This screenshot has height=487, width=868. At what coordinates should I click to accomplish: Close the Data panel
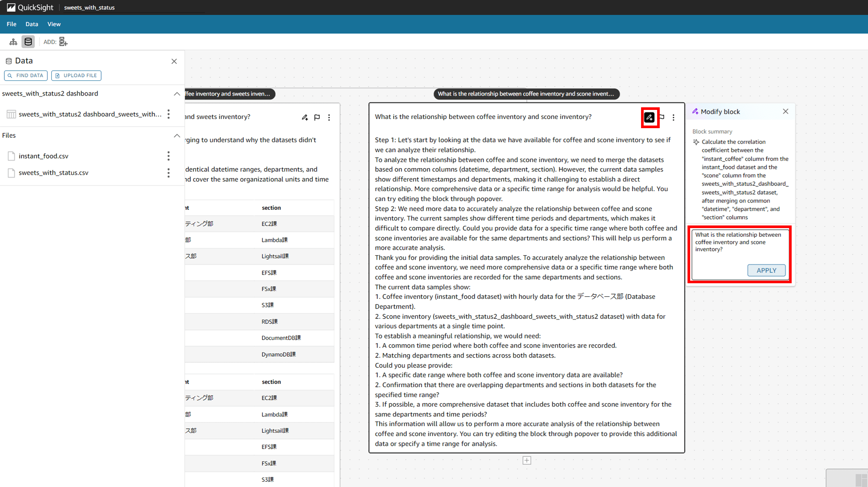tap(174, 61)
